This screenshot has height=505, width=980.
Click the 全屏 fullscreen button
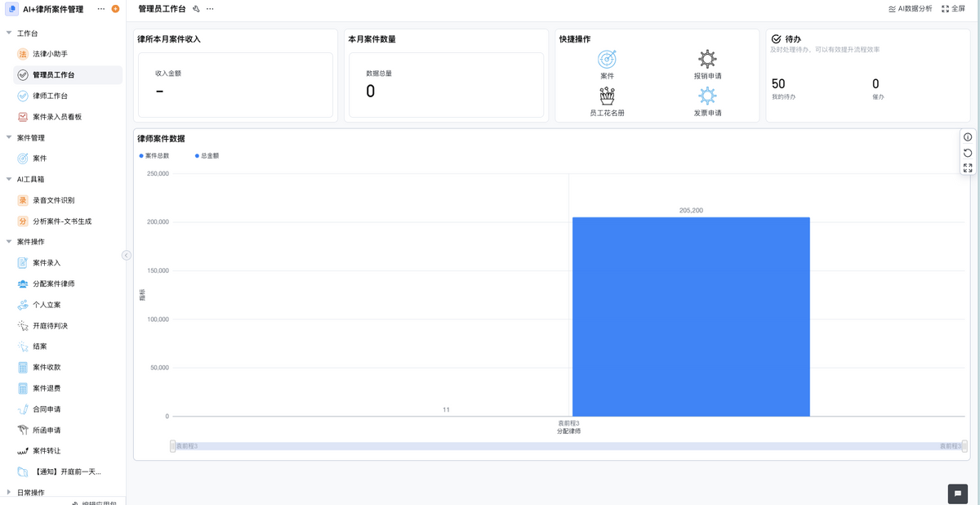coord(953,8)
